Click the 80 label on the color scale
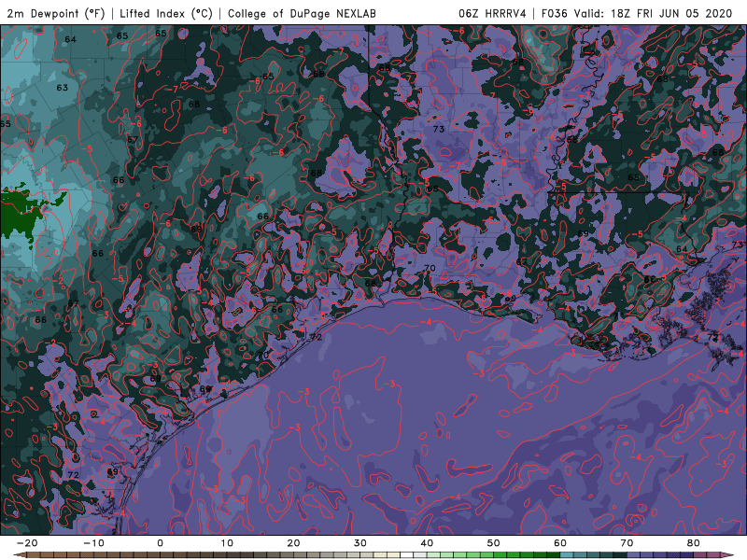The height and width of the screenshot is (560, 747). [x=694, y=543]
